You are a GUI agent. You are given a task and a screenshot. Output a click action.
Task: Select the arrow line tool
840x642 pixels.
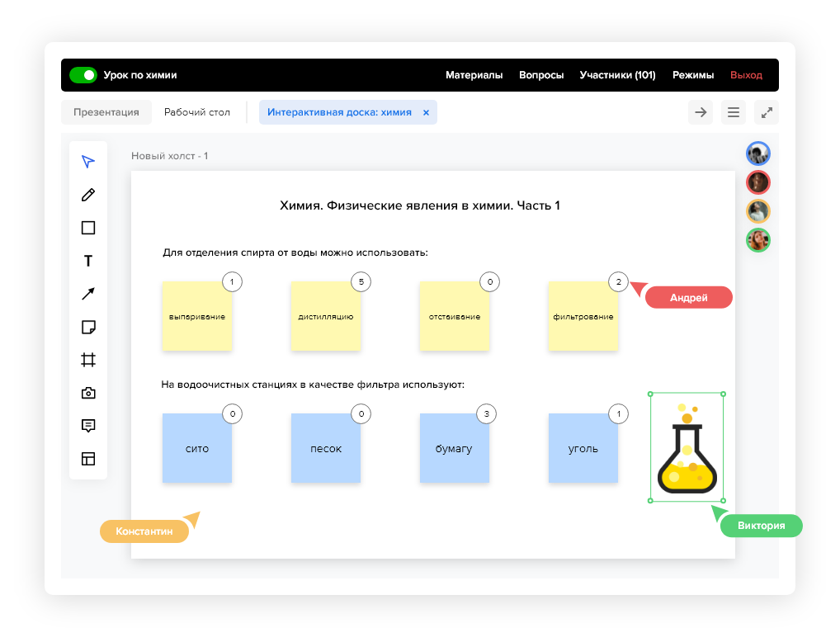[x=88, y=294]
